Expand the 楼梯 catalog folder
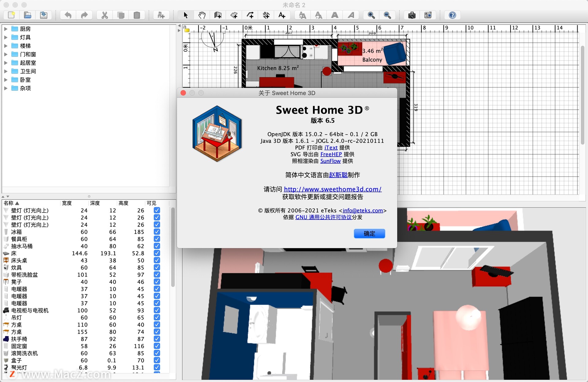The height and width of the screenshot is (382, 588). (6, 46)
